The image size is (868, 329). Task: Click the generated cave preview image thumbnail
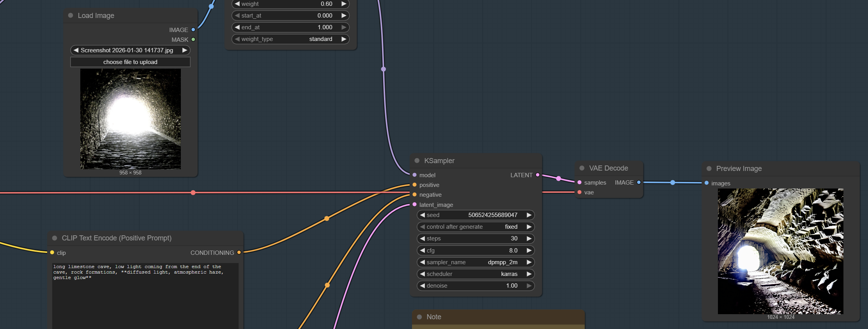(780, 251)
